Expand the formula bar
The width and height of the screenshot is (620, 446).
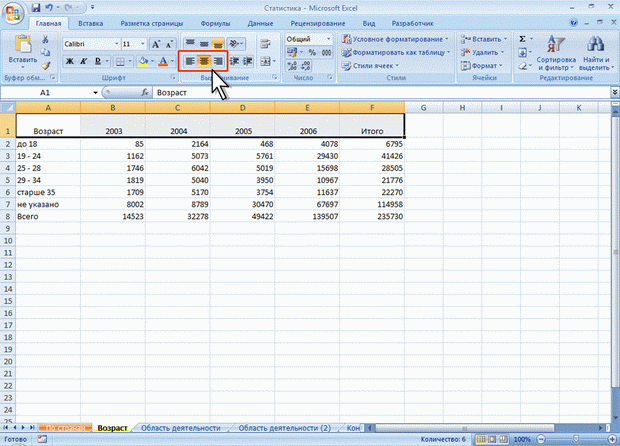coord(615,92)
